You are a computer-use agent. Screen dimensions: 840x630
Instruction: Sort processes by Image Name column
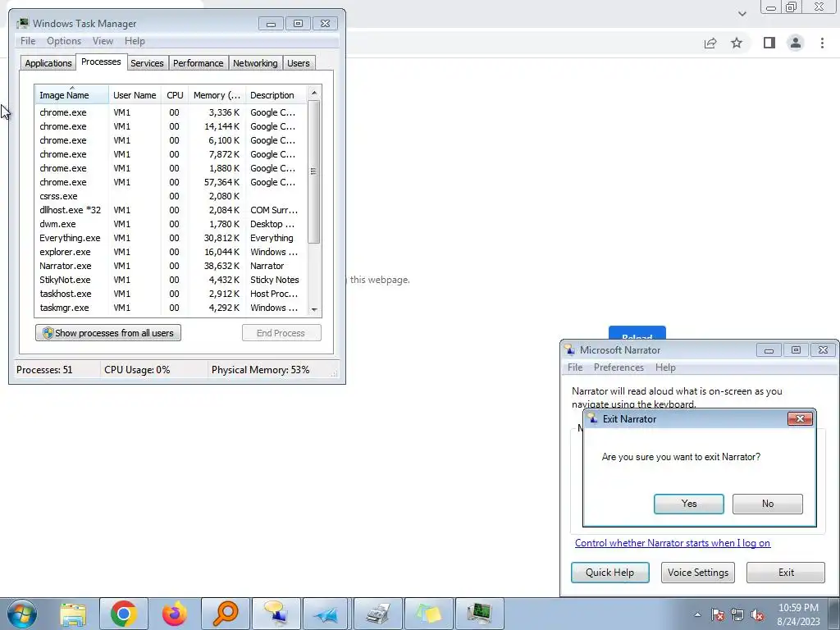72,95
